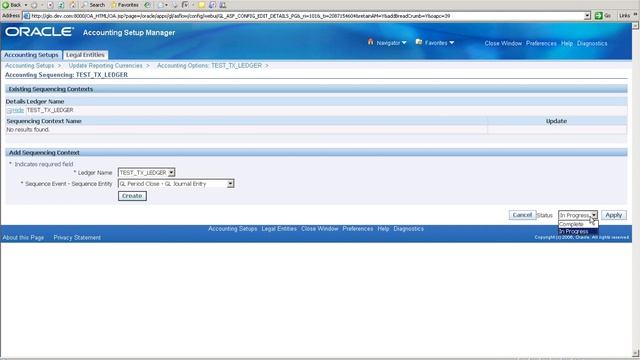640x360 pixels.
Task: Click the scrollbar down arrow at bottom right
Action: pyautogui.click(x=636, y=353)
